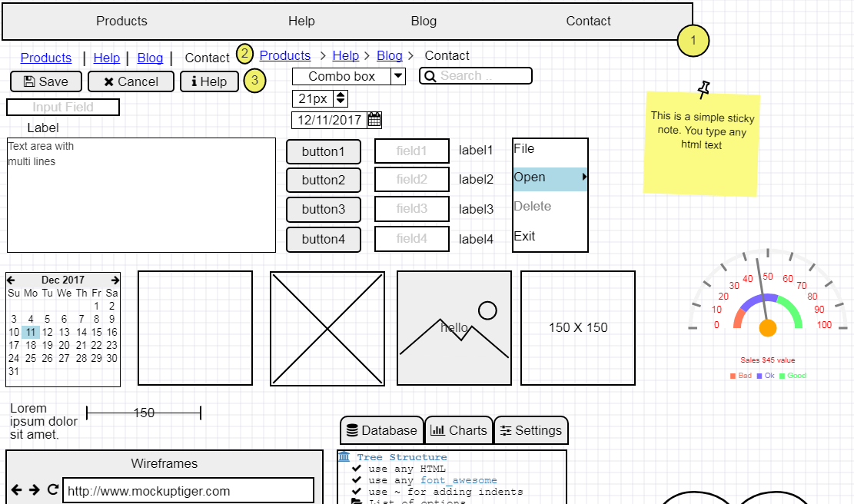The height and width of the screenshot is (504, 854).
Task: Click the pushpin icon on the sticky note
Action: coord(703,90)
